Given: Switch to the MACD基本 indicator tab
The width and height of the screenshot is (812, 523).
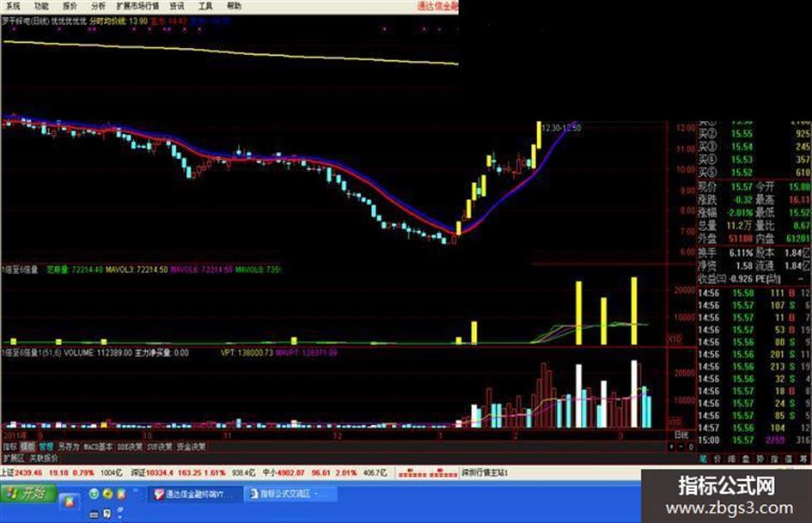Looking at the screenshot, I should point(99,447).
